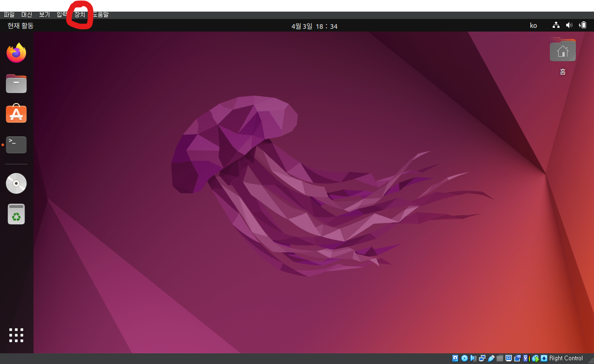594x364 pixels.
Task: Click the network adapter indicator in VirtualBox status bar
Action: 482,358
